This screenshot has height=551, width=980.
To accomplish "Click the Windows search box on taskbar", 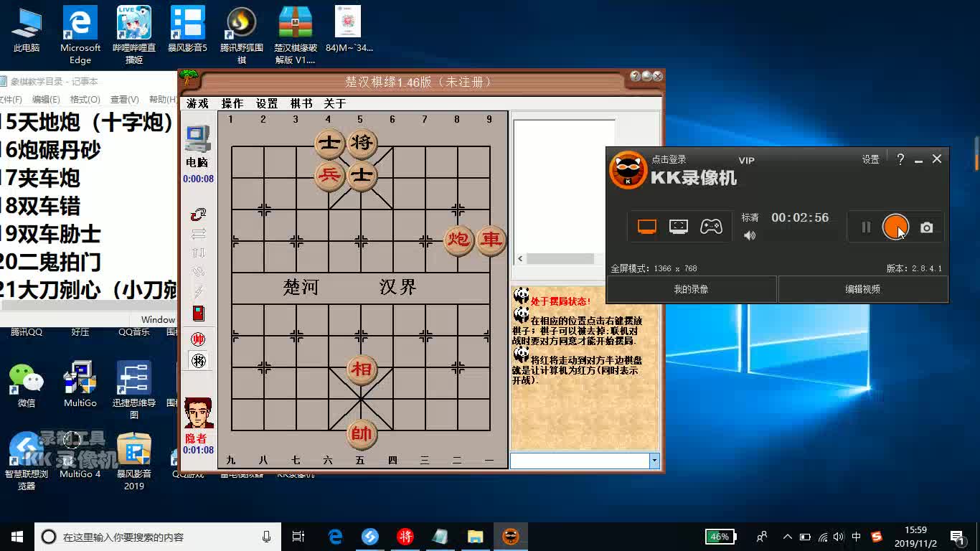I will click(x=158, y=537).
